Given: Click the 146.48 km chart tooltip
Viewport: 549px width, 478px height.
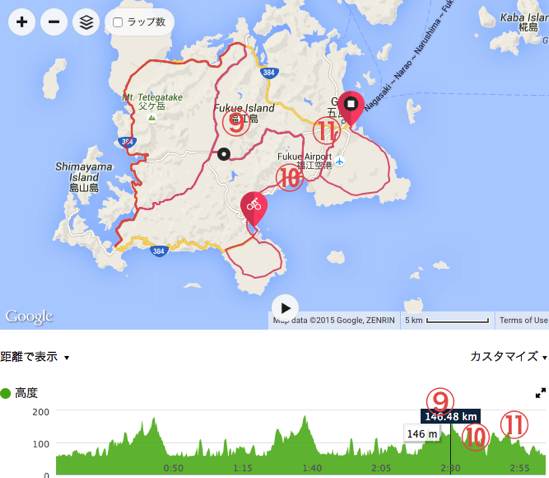Looking at the screenshot, I should tap(451, 416).
